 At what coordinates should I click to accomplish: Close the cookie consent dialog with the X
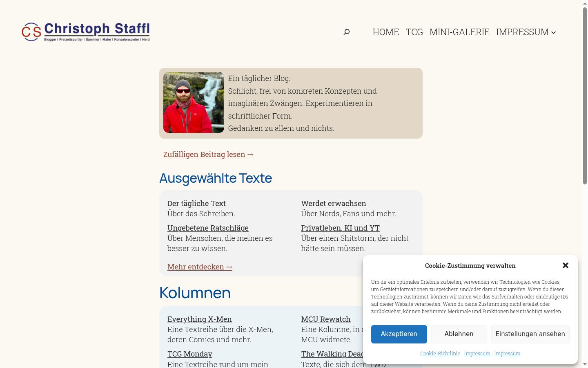[566, 265]
